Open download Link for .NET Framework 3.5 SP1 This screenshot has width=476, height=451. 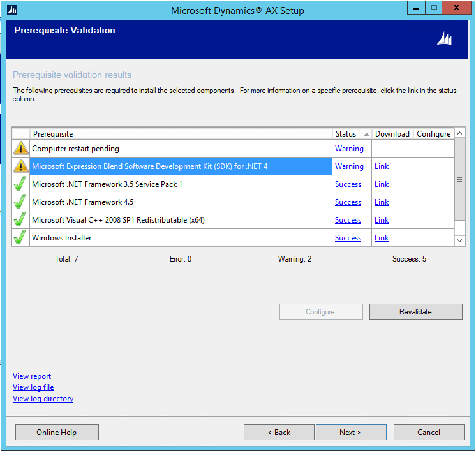pos(382,184)
